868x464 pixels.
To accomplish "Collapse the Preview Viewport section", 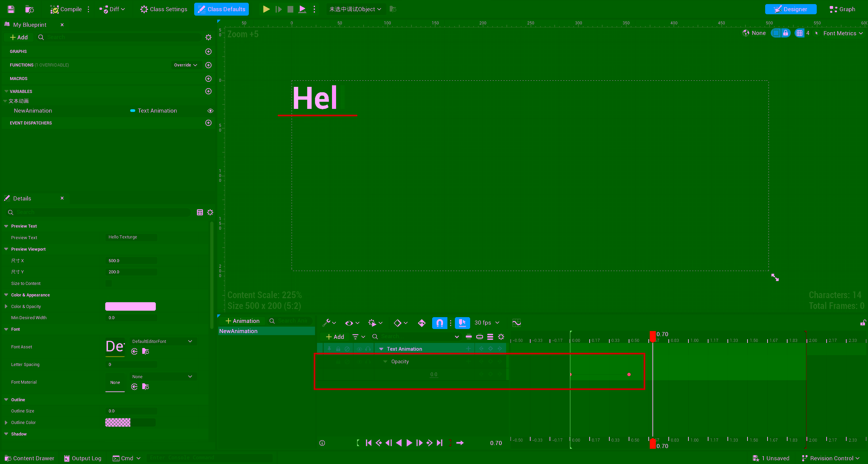I will tap(6, 249).
